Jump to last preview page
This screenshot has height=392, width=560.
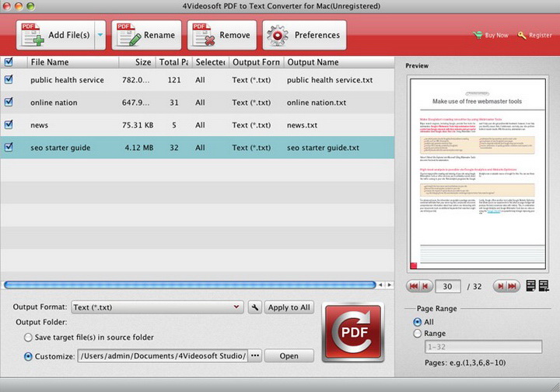click(513, 286)
